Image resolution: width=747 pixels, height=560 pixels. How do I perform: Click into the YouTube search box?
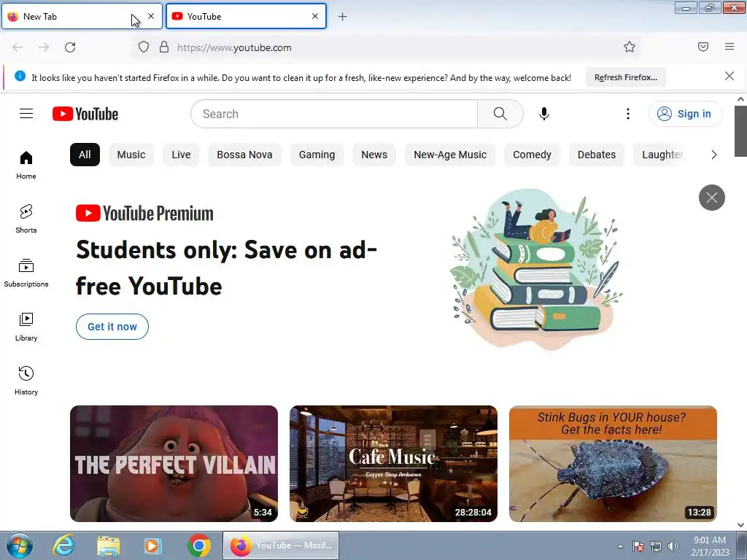click(x=334, y=114)
